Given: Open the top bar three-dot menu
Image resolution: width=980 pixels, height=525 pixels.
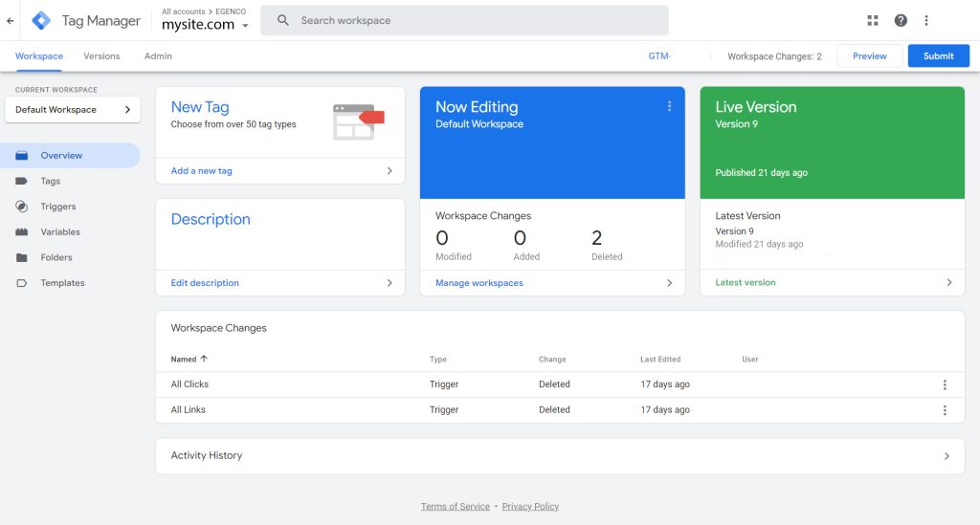Looking at the screenshot, I should pyautogui.click(x=926, y=20).
